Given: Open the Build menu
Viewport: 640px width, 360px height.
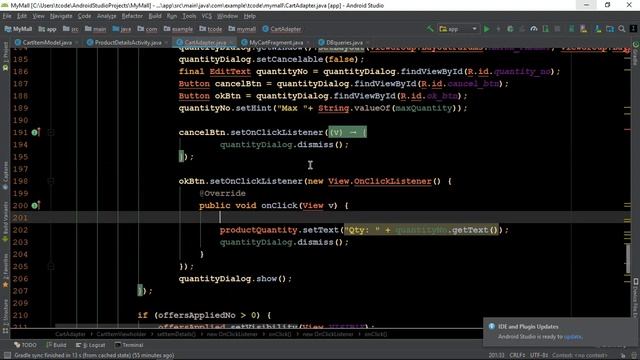Looking at the screenshot, I should 155,16.
